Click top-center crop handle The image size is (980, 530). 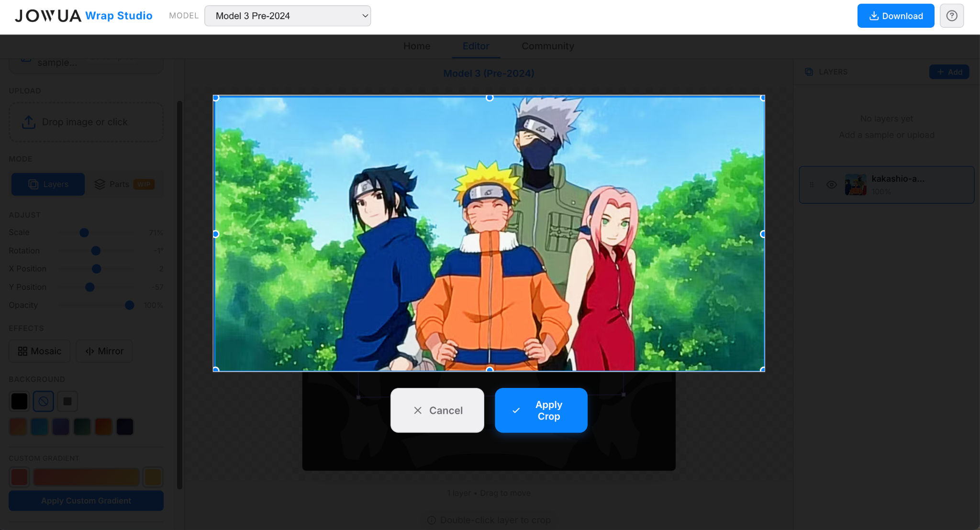pyautogui.click(x=489, y=98)
